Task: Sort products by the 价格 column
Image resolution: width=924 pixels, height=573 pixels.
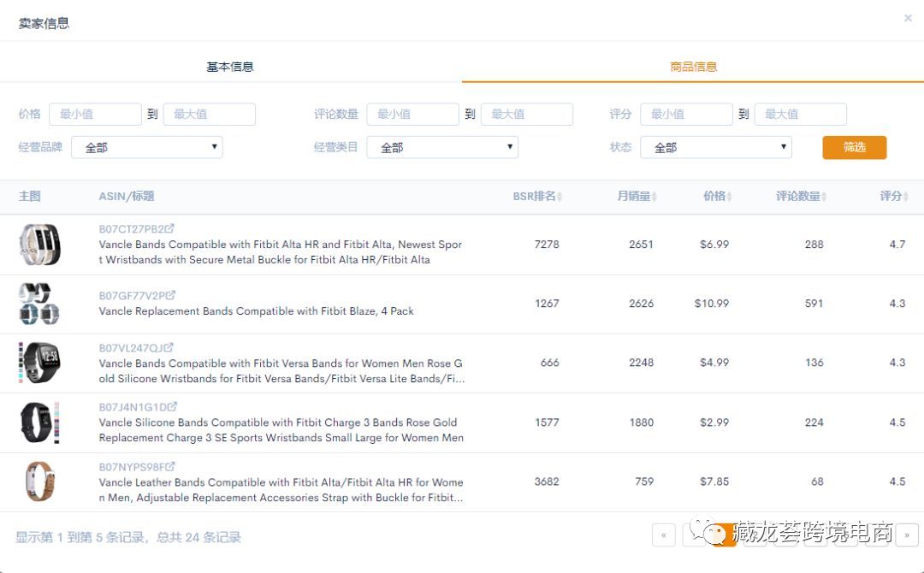Action: click(x=729, y=196)
